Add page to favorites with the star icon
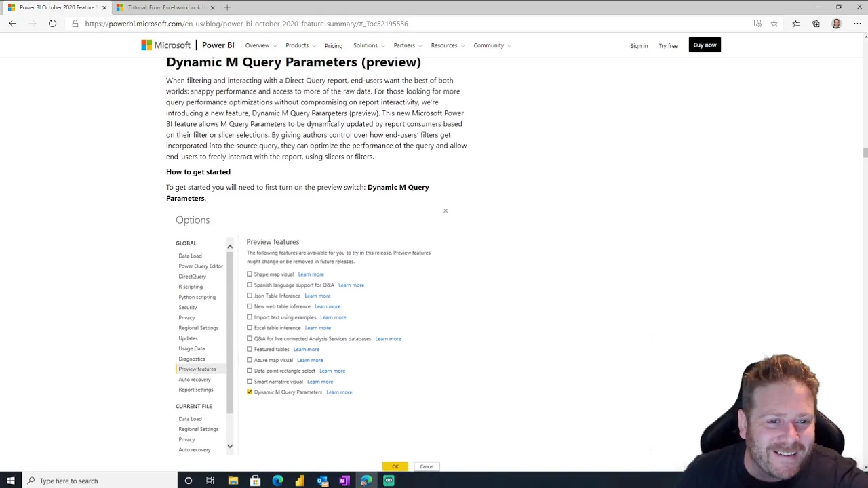 click(774, 24)
